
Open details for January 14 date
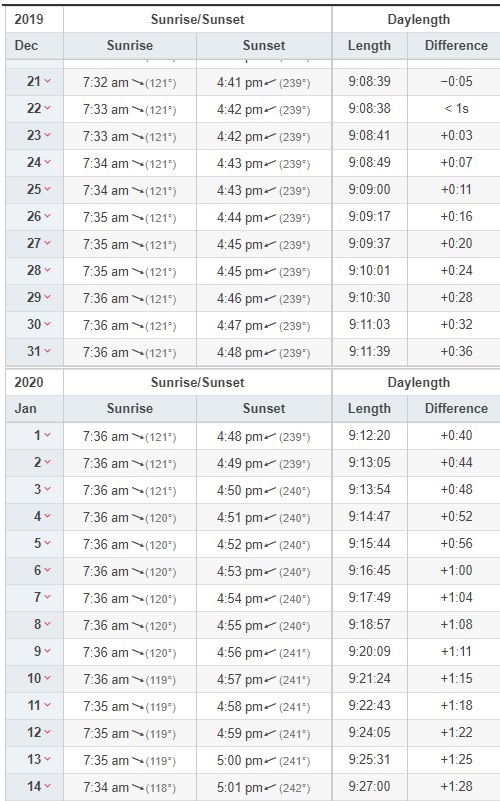point(34,786)
